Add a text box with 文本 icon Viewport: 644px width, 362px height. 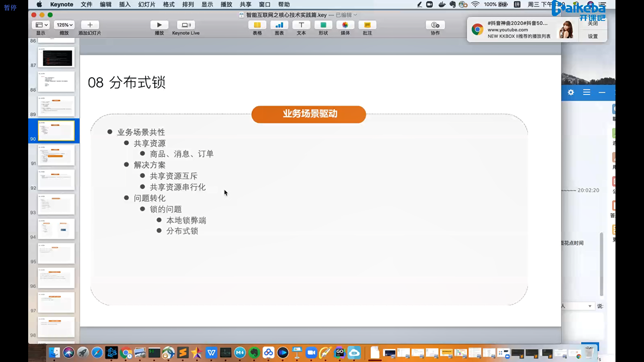(x=301, y=25)
